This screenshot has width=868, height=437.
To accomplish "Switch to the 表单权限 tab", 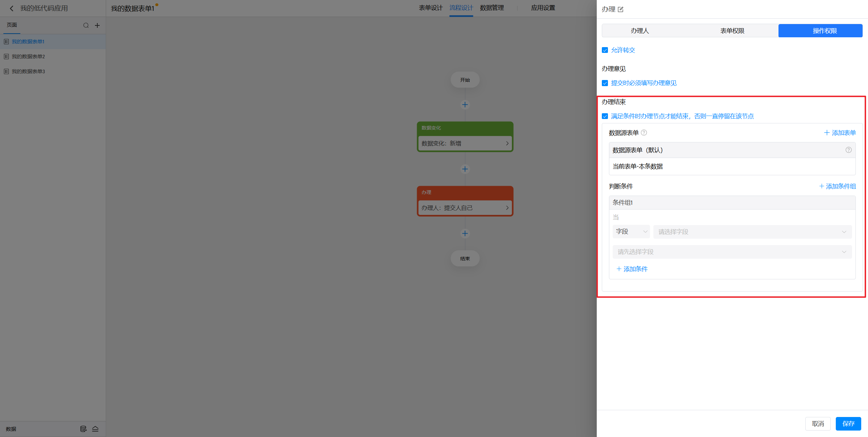I will tap(732, 31).
